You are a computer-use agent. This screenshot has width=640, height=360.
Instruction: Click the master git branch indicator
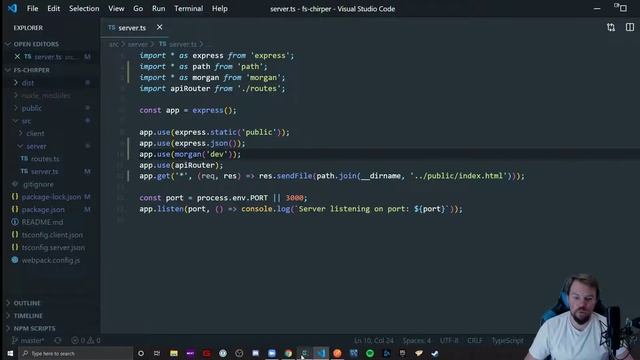tap(28, 340)
